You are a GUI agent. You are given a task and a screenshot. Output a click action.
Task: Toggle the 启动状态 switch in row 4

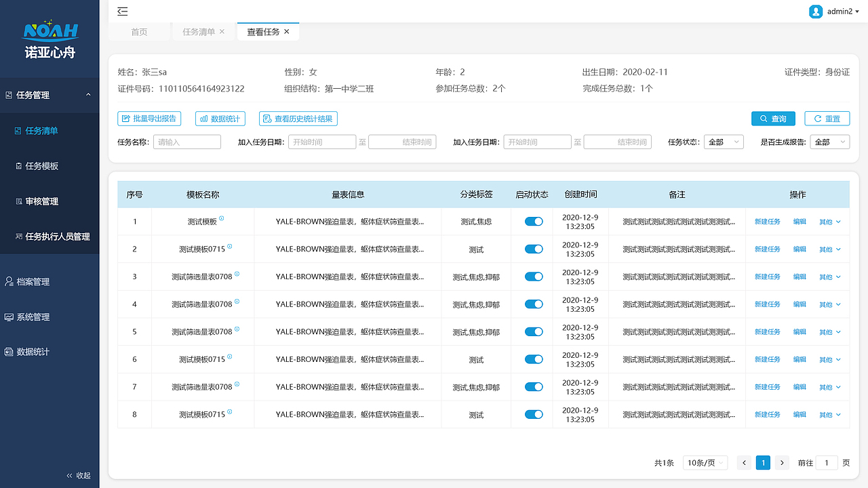point(534,304)
